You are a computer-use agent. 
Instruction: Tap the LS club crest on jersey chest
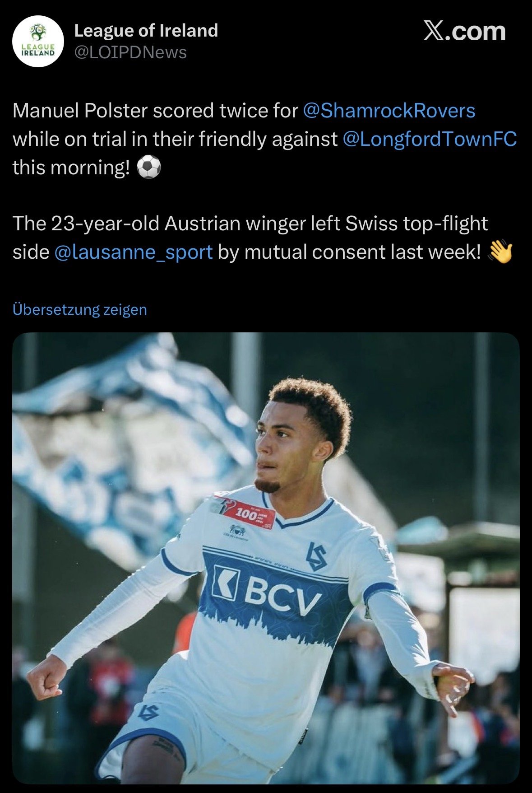[x=316, y=556]
